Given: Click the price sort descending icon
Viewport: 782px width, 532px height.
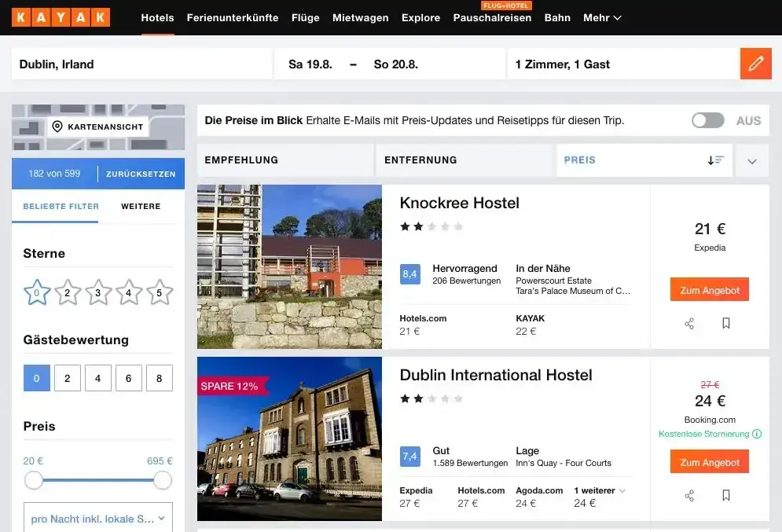Looking at the screenshot, I should pos(716,160).
